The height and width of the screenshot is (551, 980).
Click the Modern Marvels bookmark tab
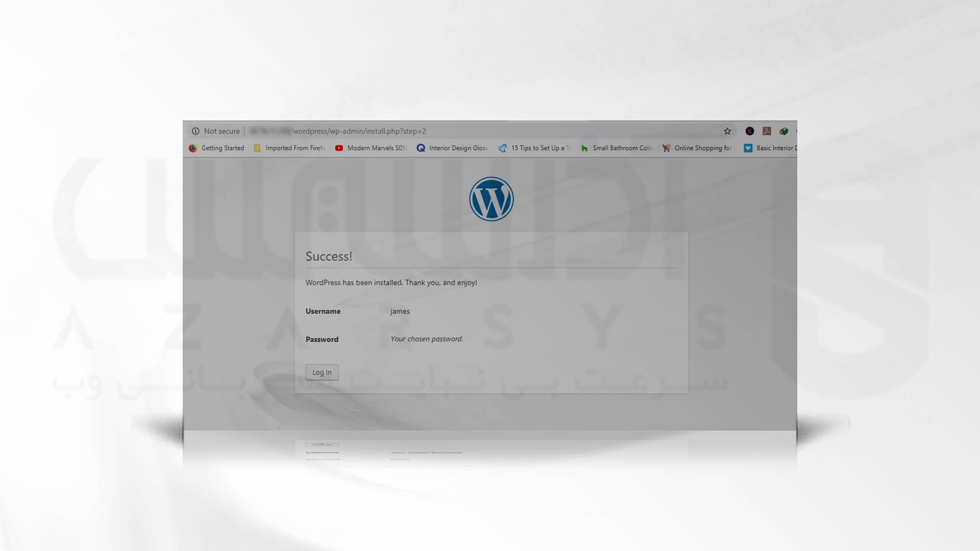pos(373,147)
